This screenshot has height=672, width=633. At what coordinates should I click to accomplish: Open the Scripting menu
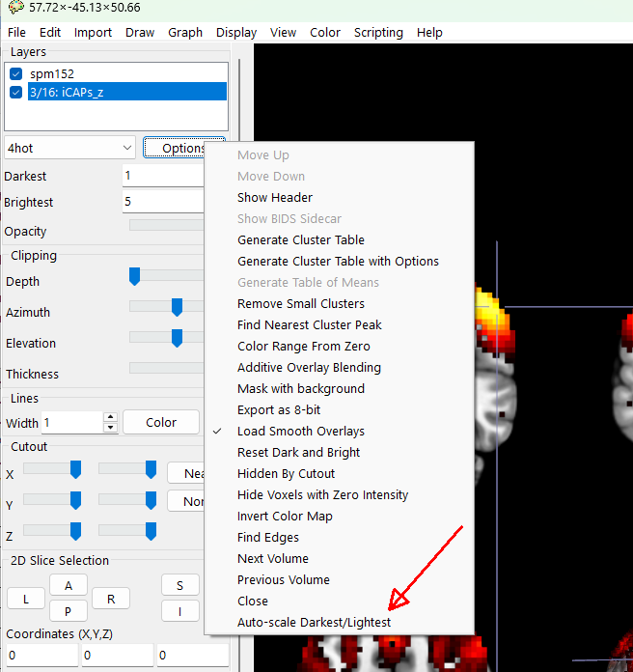(378, 32)
